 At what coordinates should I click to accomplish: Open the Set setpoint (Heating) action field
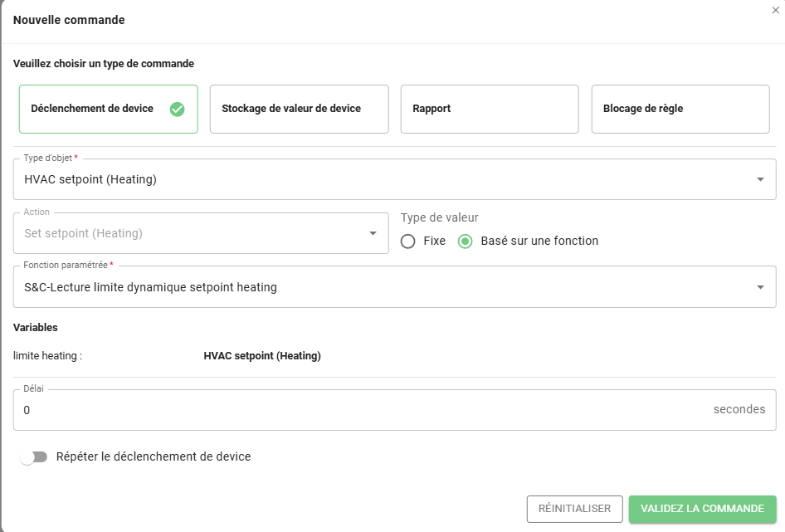[191, 233]
